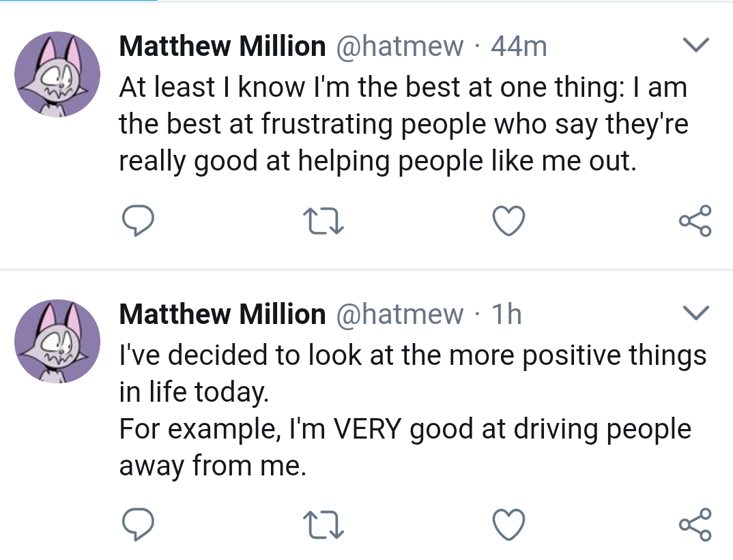Click the Matthew Million name on the 1h tweet
The width and height of the screenshot is (733, 560).
(222, 314)
